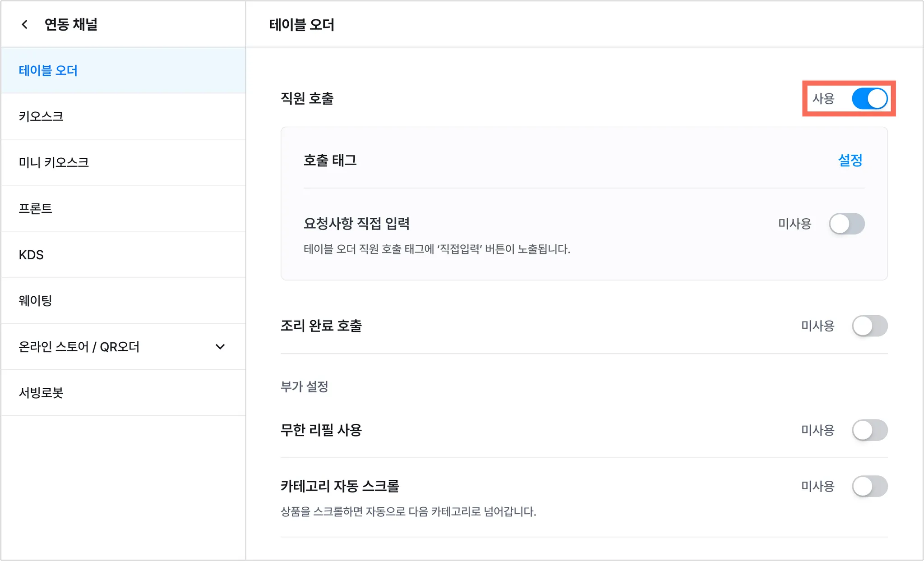Click the 직원 호출 section heading
Screen dimensions: 924x561
[307, 98]
